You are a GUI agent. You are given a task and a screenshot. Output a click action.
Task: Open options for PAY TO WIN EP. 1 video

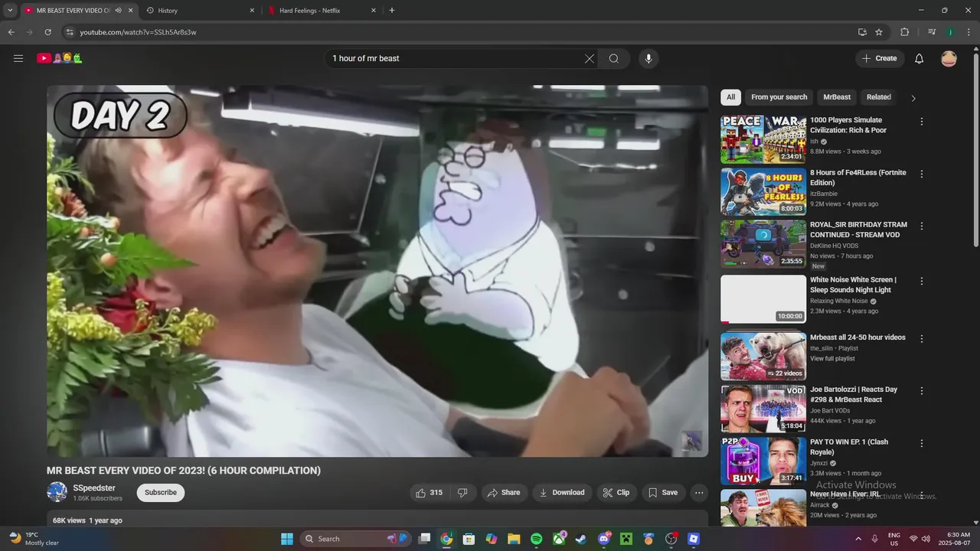(921, 443)
